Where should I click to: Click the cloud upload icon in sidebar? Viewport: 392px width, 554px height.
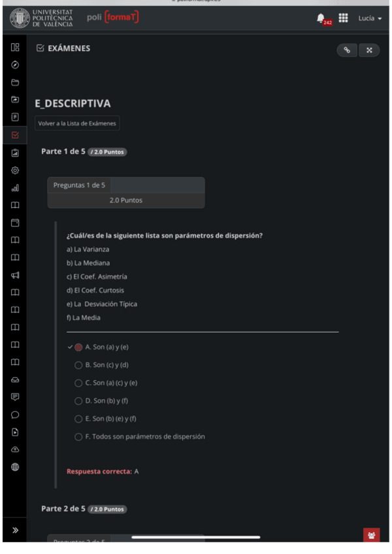point(15,449)
